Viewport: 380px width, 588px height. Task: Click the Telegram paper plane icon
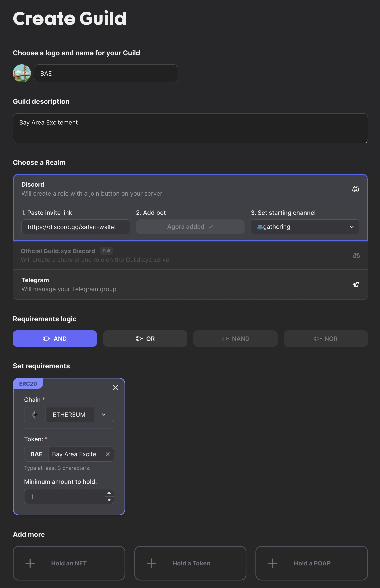[x=356, y=284]
